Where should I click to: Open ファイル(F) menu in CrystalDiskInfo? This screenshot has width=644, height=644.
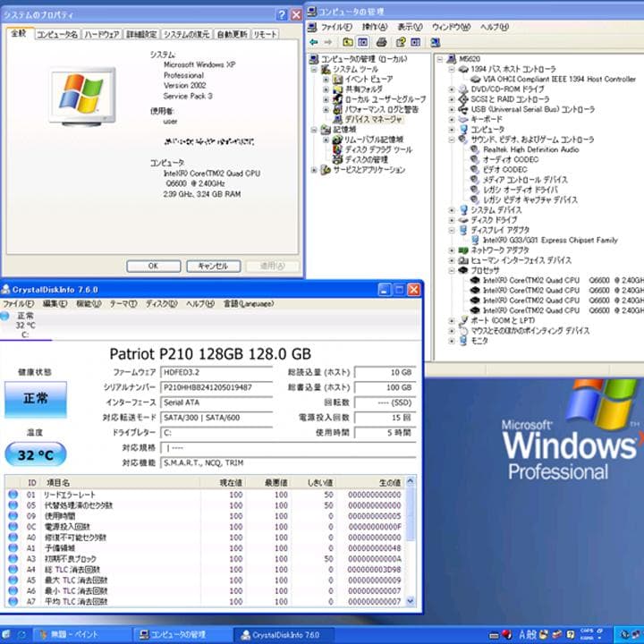pos(19,303)
